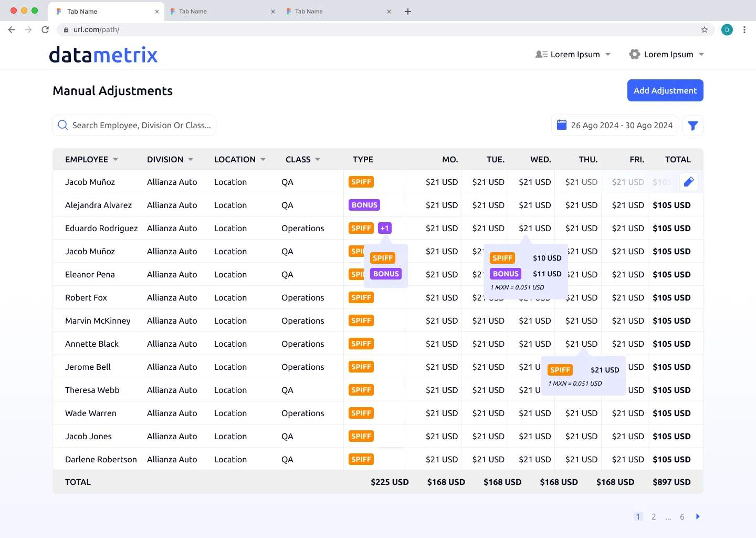Go back in browser history
Viewport: 756px width, 538px height.
[12, 29]
